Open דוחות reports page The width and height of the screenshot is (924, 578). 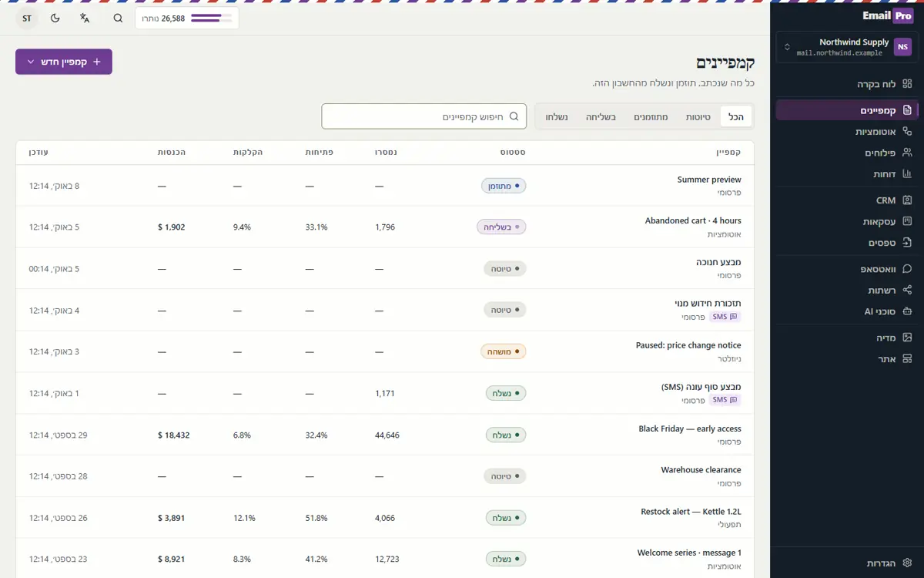pyautogui.click(x=847, y=174)
